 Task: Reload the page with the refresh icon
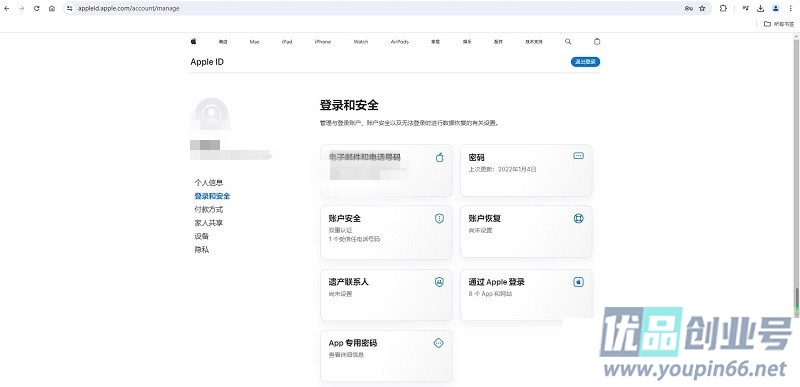point(37,8)
